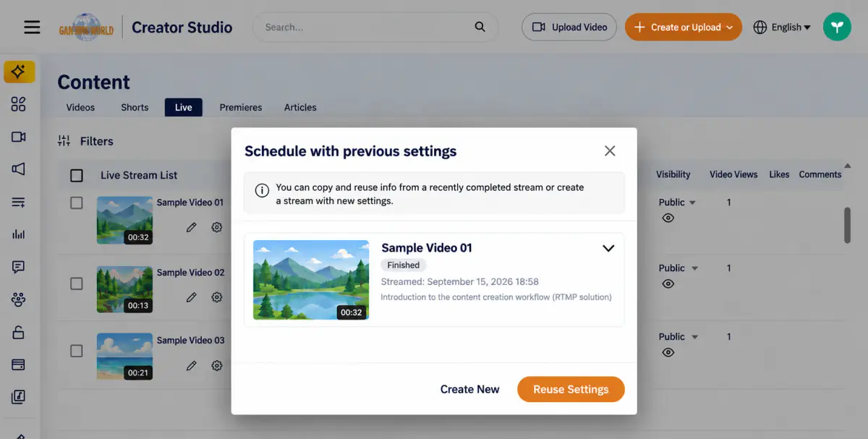Check the Sample Video 02 row checkbox

(77, 284)
